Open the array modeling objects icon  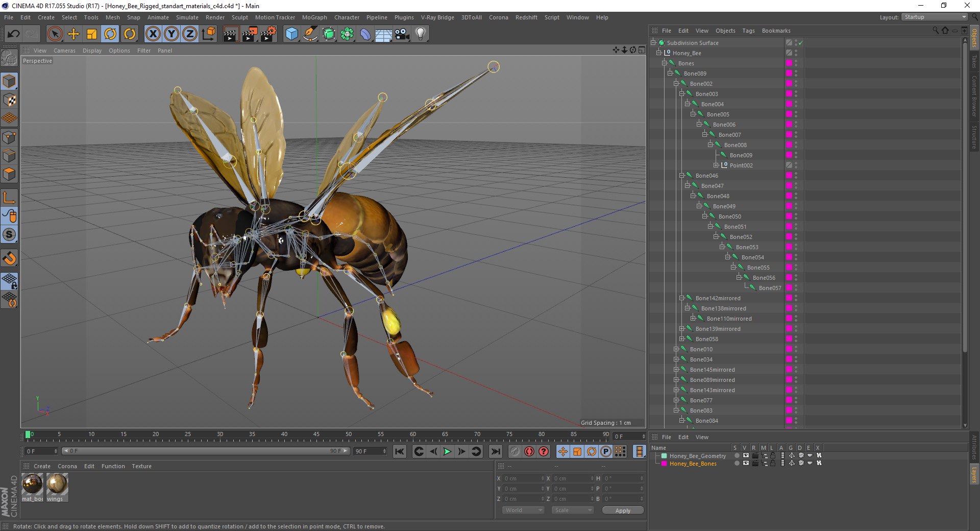coord(347,34)
